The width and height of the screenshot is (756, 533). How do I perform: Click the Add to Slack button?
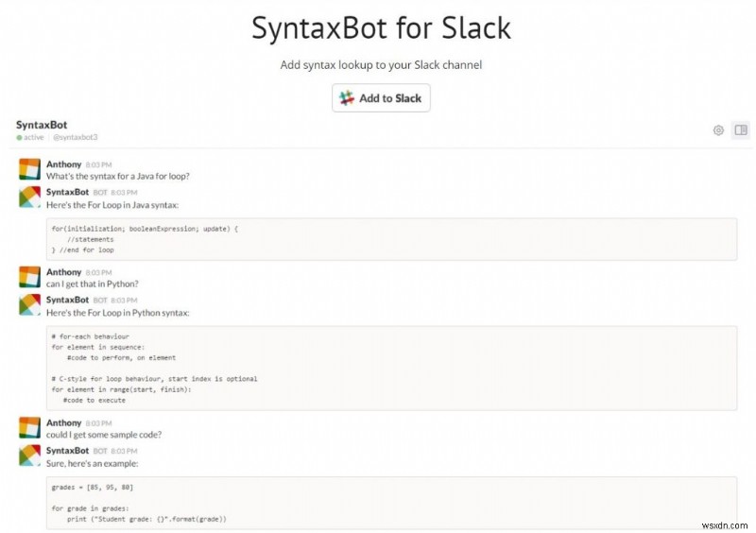point(381,98)
